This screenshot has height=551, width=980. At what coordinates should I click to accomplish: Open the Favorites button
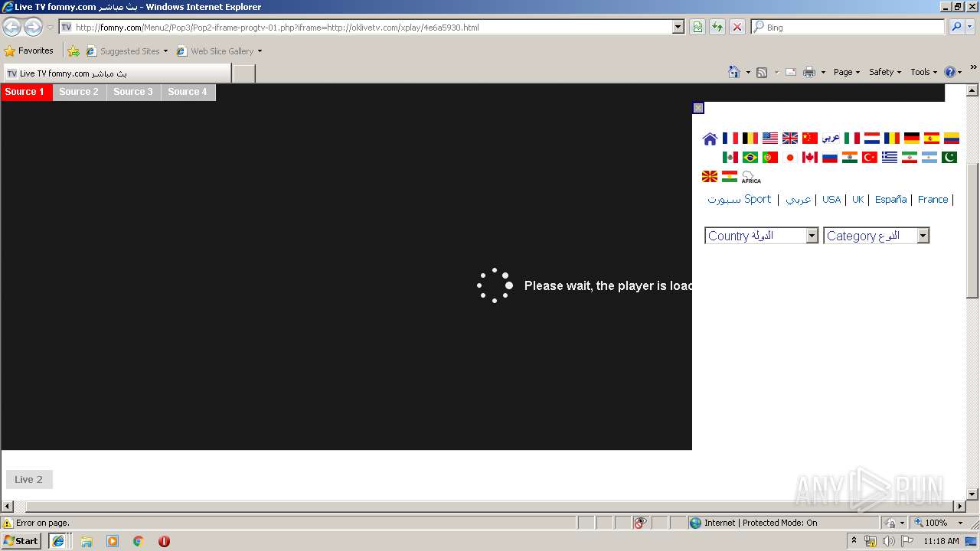click(29, 51)
